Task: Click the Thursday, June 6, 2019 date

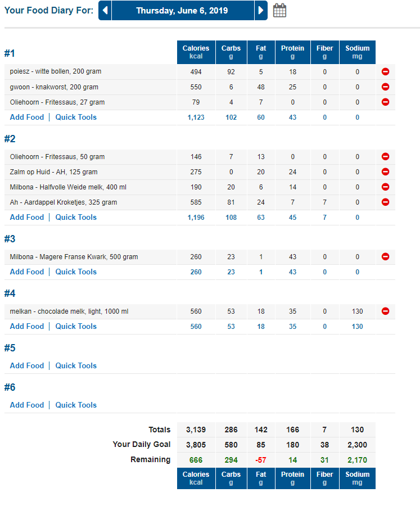Action: tap(183, 11)
